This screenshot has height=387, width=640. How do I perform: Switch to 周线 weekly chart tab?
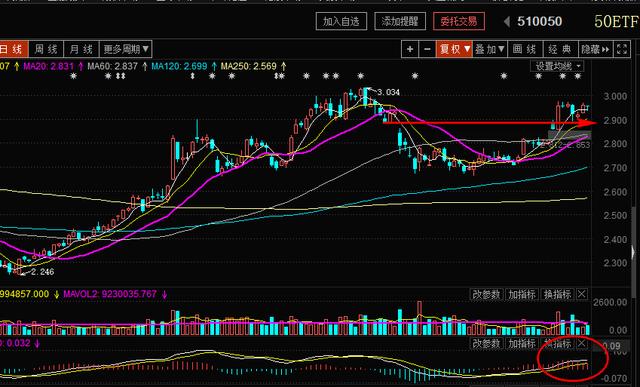click(x=46, y=49)
